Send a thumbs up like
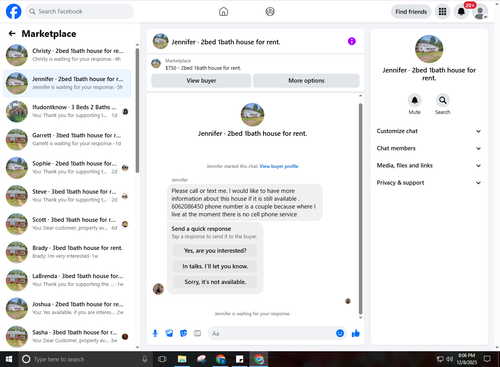500x367 pixels. [356, 333]
